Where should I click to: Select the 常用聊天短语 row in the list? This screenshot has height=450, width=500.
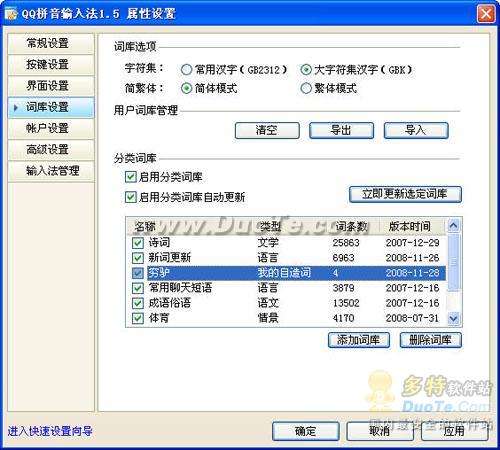tap(287, 288)
